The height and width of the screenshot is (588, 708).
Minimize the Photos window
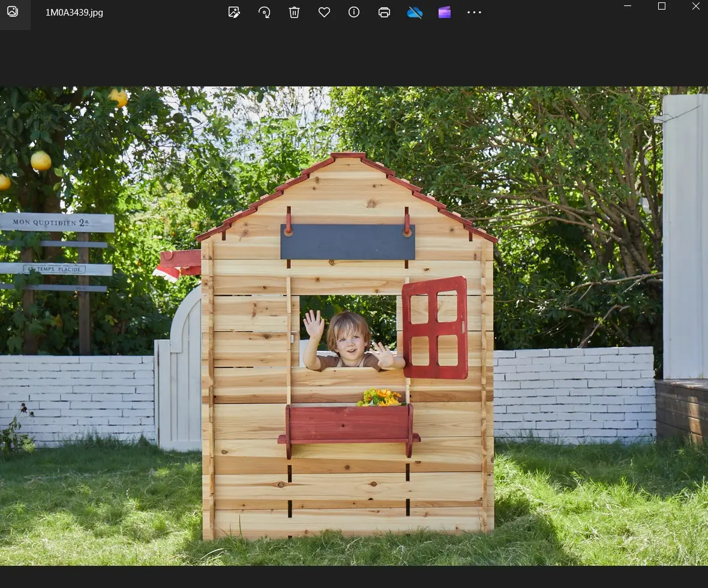(628, 6)
